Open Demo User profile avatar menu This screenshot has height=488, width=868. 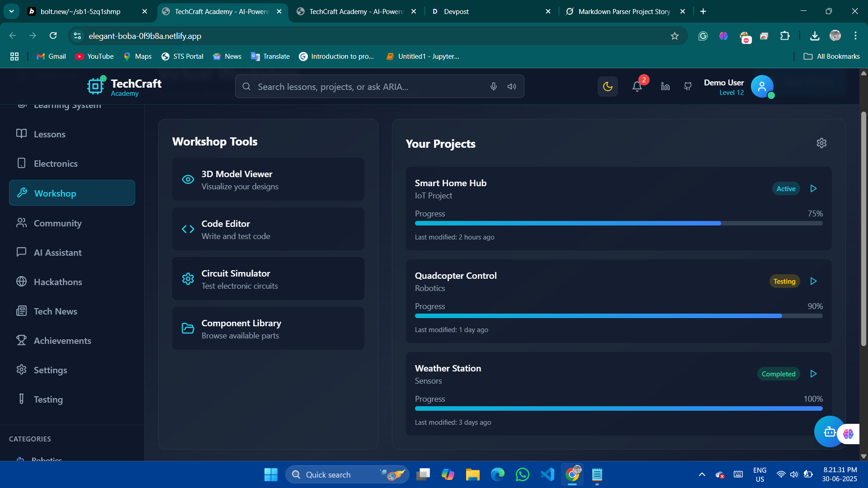point(762,86)
